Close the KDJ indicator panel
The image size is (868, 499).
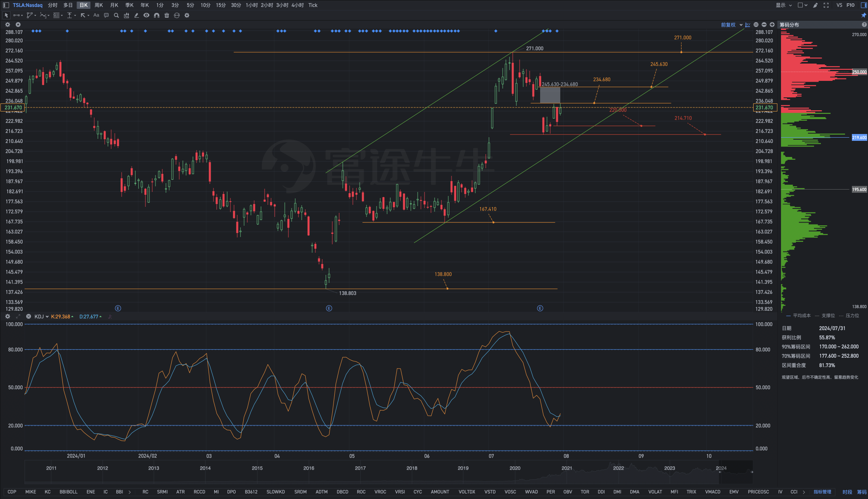point(29,316)
